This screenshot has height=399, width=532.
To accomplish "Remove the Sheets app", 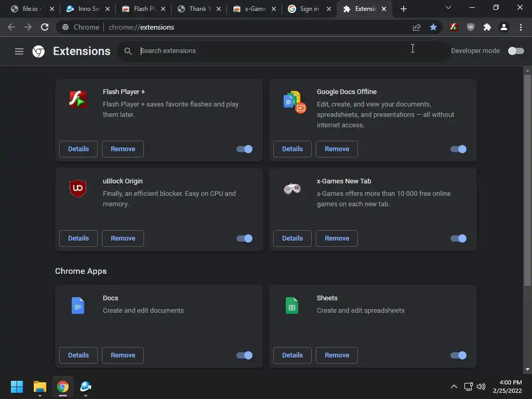I will (337, 355).
